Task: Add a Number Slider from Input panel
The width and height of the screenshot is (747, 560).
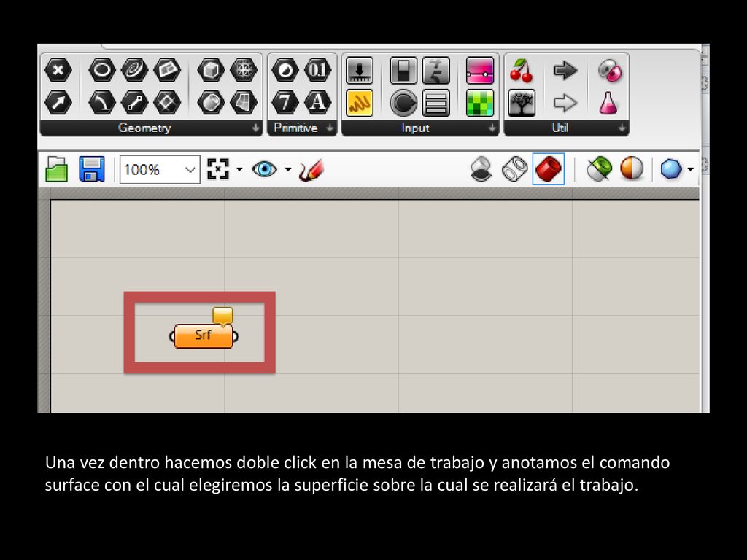Action: click(x=360, y=71)
